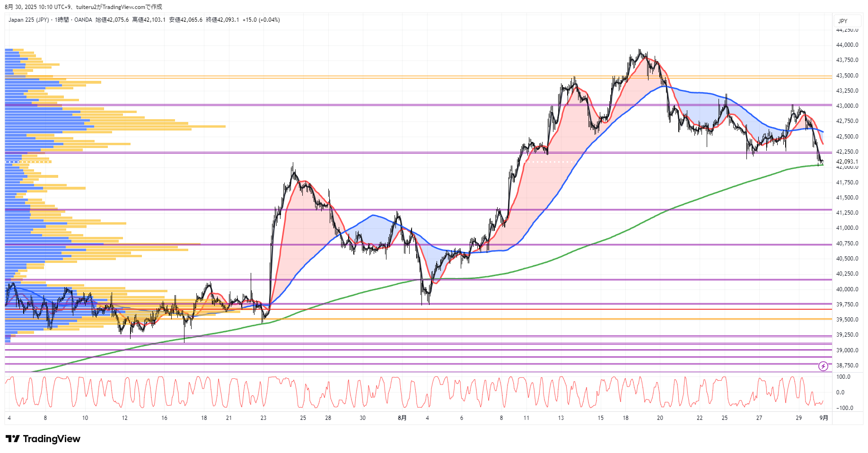Click the 44,000.0 price axis label

click(x=847, y=45)
